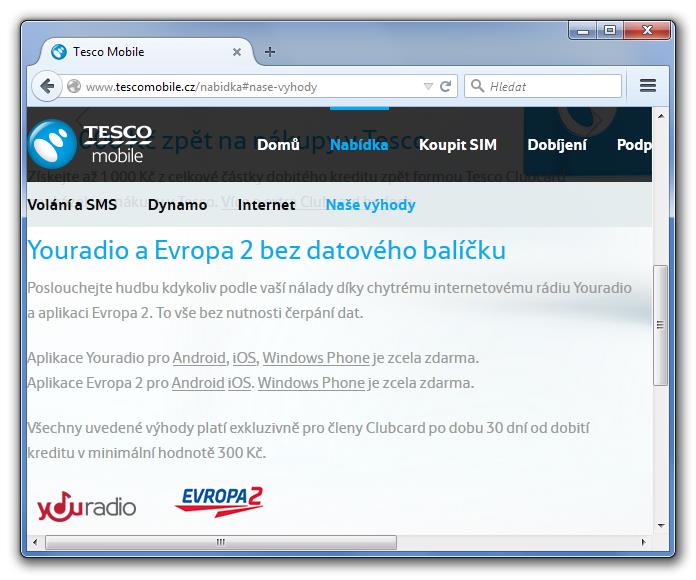Open Evropa 2 iOS app link
Screen dimensions: 696x580
point(240,383)
